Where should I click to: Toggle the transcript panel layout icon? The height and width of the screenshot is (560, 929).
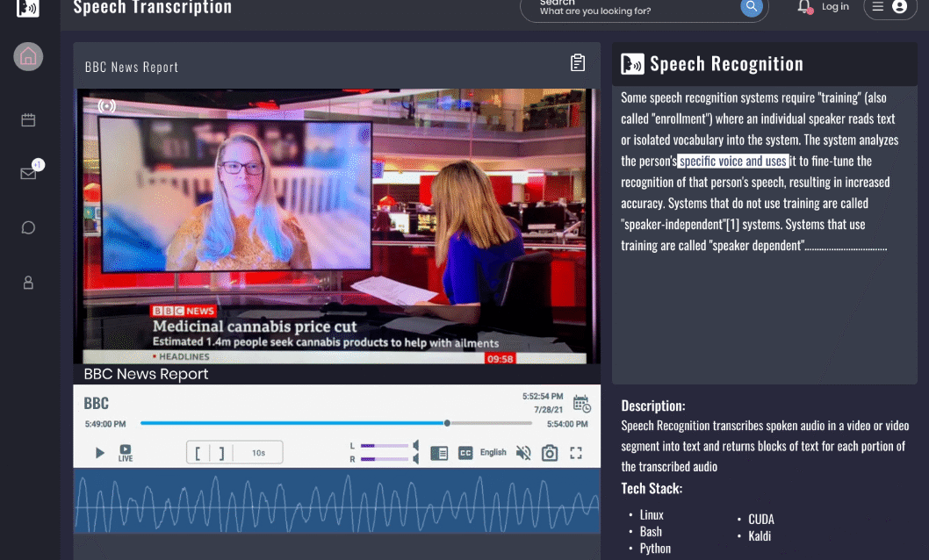(x=439, y=454)
